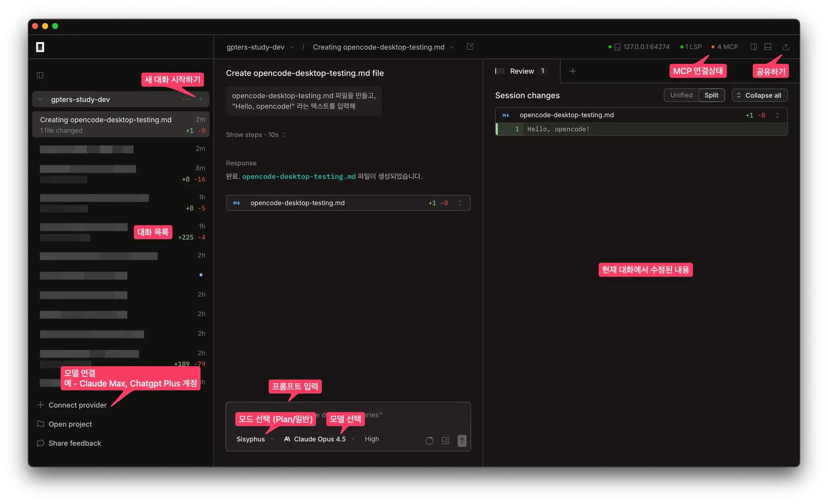Click the share icon in top-right header
Screen dimensions: 828x504
(x=786, y=47)
